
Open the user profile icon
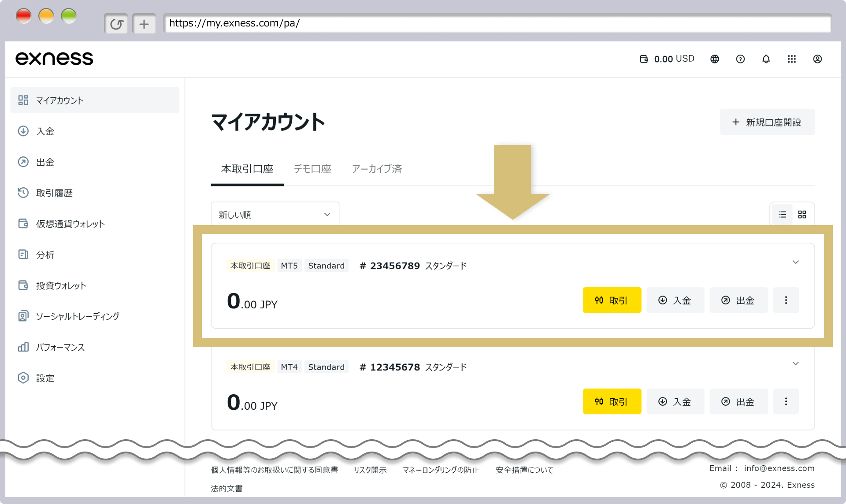click(817, 59)
